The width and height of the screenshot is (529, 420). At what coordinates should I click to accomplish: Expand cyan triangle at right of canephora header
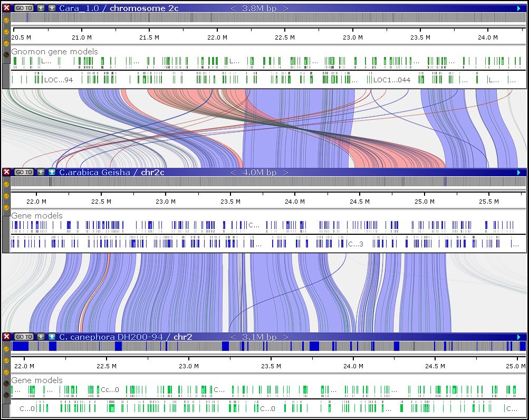coord(519,337)
